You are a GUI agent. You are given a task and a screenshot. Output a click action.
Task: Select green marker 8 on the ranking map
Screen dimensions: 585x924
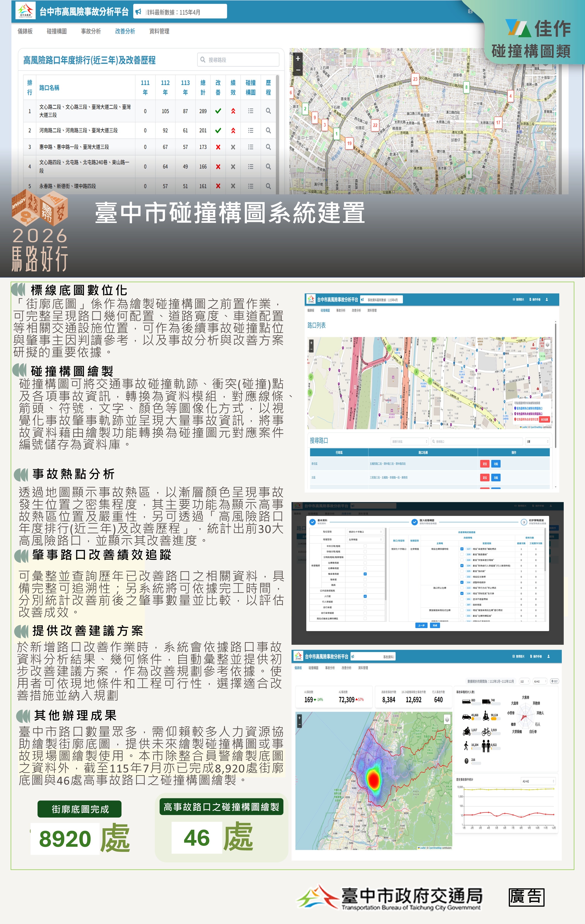(466, 87)
